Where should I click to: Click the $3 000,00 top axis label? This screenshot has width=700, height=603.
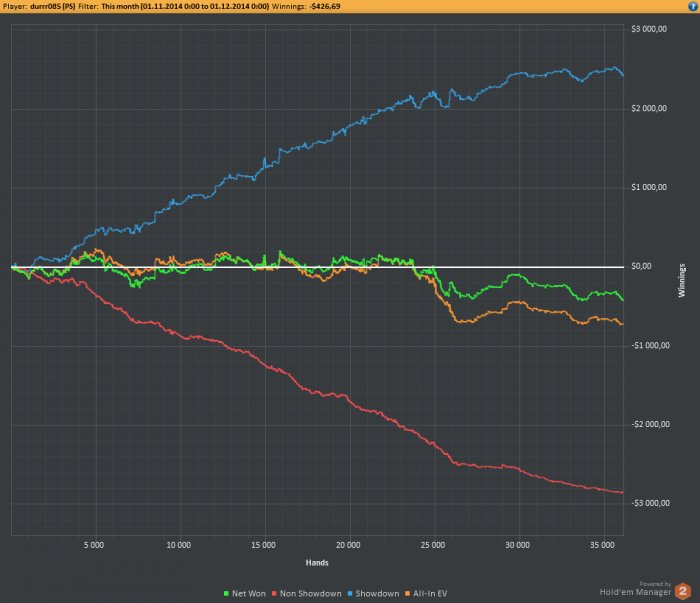pos(649,29)
